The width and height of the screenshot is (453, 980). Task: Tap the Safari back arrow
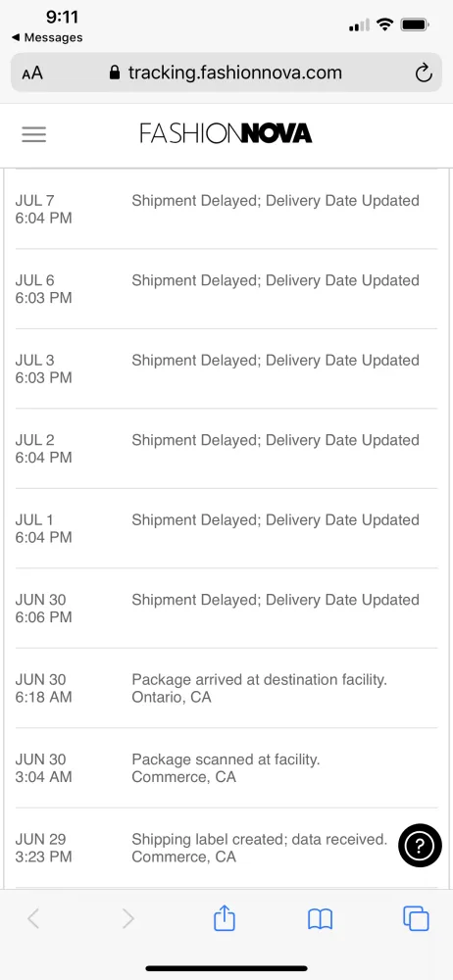pyautogui.click(x=33, y=919)
